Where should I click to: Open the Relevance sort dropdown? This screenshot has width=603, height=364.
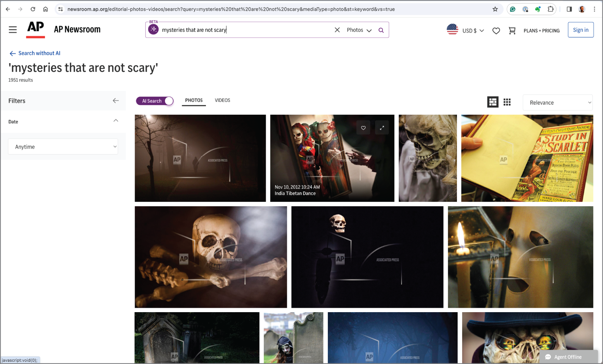[557, 103]
